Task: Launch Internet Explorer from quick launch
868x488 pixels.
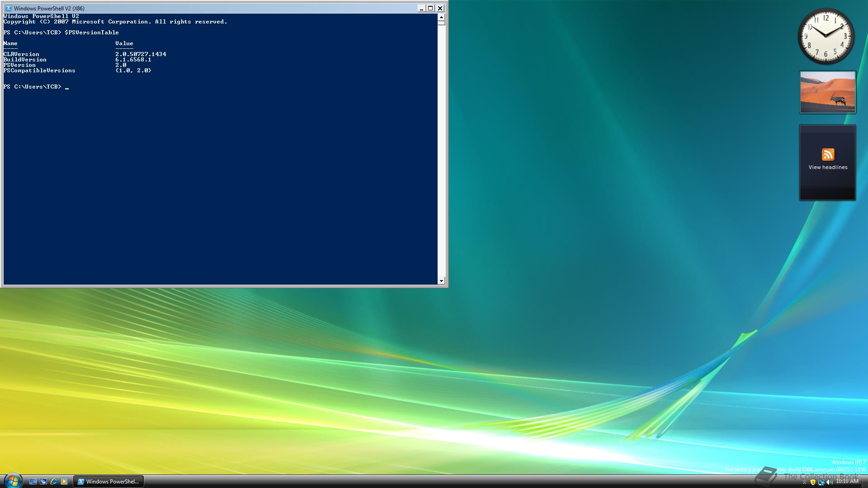Action: pos(54,482)
